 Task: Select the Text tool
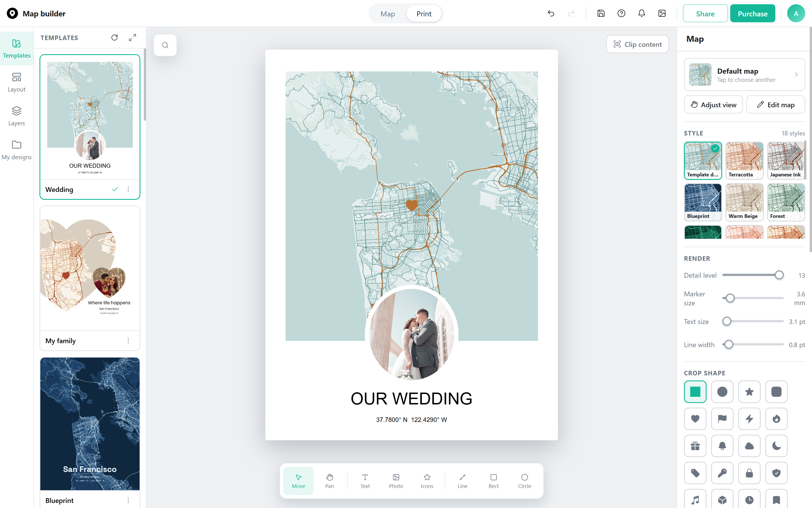(x=365, y=481)
